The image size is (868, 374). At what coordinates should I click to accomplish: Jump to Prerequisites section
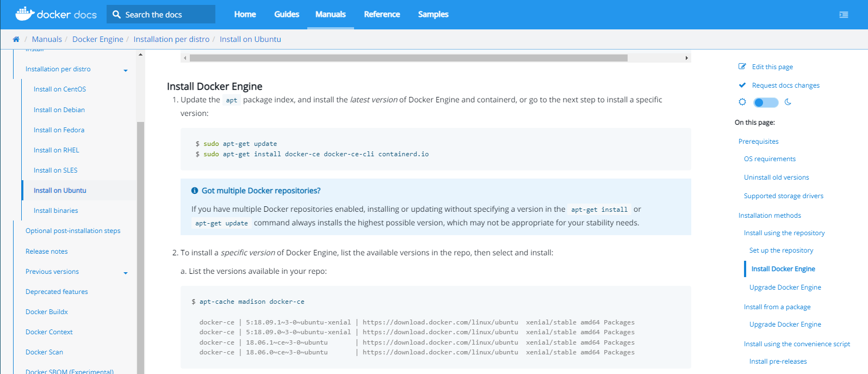pos(759,142)
